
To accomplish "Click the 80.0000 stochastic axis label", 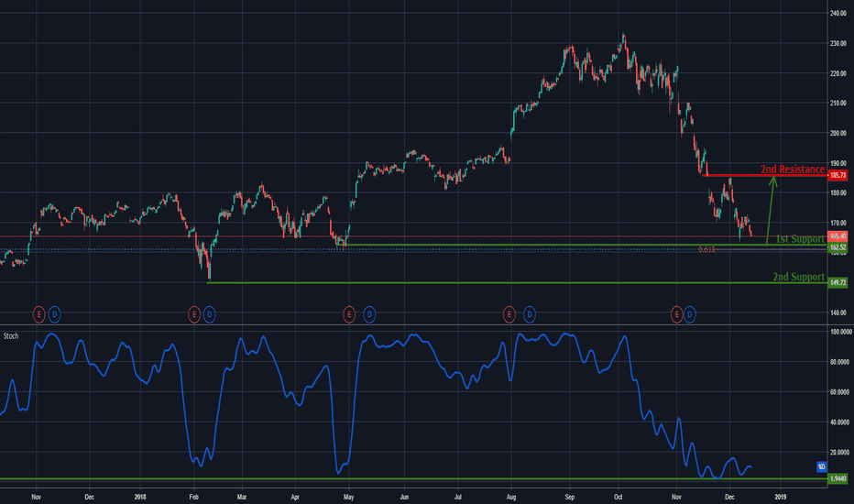I will 839,362.
